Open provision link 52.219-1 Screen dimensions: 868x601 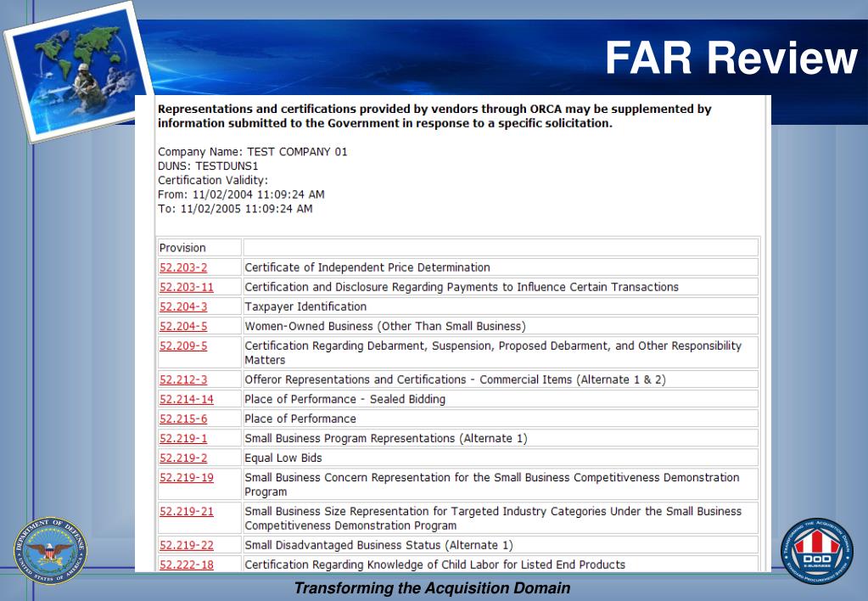pos(183,439)
